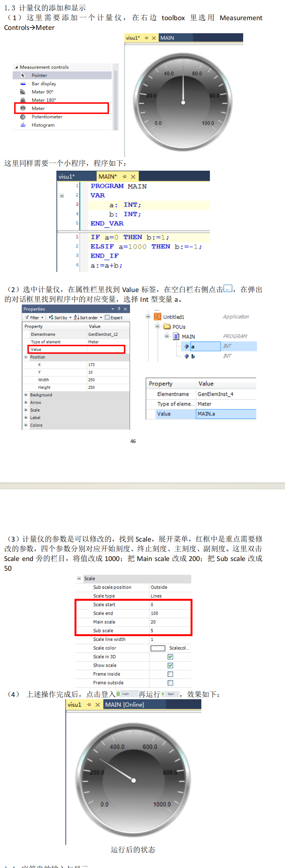Close the Properties panel
Screen dimensions: 285x868
click(x=126, y=309)
